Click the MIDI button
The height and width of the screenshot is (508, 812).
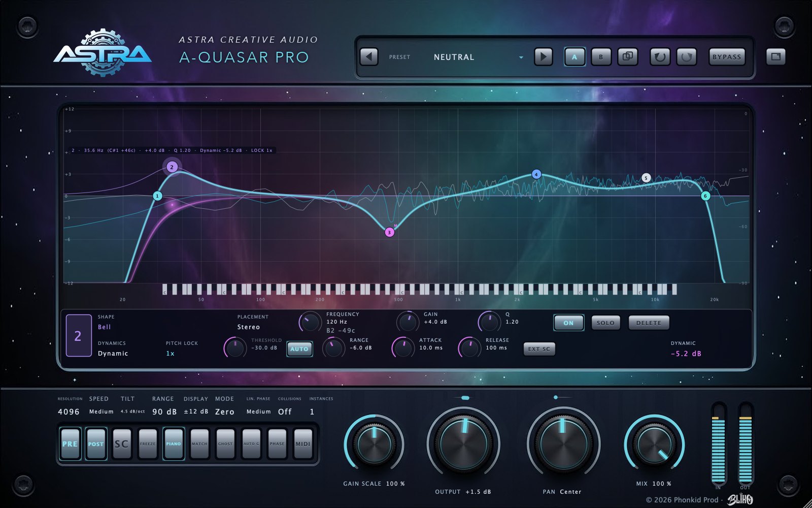click(x=303, y=443)
